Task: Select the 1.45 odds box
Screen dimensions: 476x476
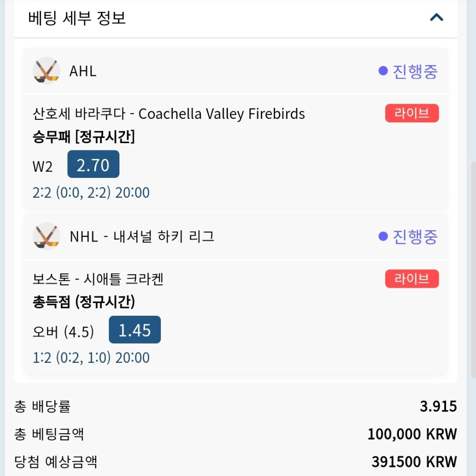Action: tap(135, 330)
